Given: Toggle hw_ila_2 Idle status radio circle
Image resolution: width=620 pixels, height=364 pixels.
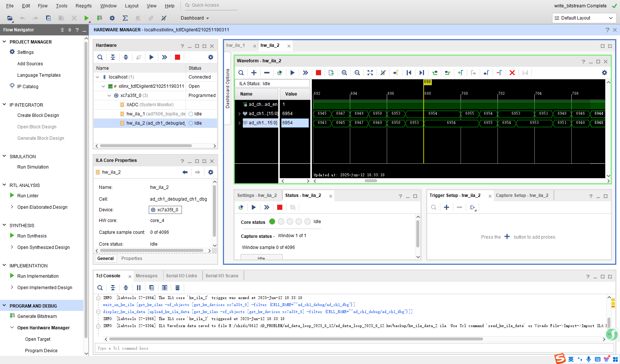Looking at the screenshot, I should 191,123.
